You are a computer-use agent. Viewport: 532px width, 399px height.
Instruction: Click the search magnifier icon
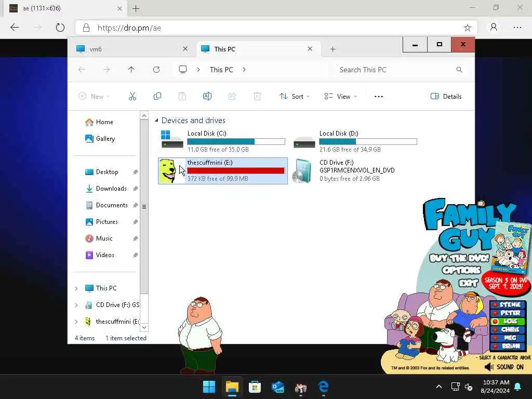click(459, 70)
